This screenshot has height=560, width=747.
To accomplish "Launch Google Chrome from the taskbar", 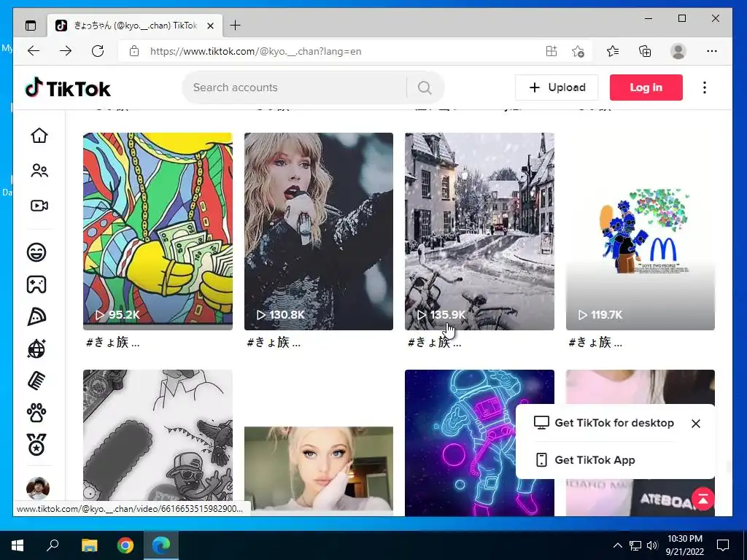I will pos(125,545).
